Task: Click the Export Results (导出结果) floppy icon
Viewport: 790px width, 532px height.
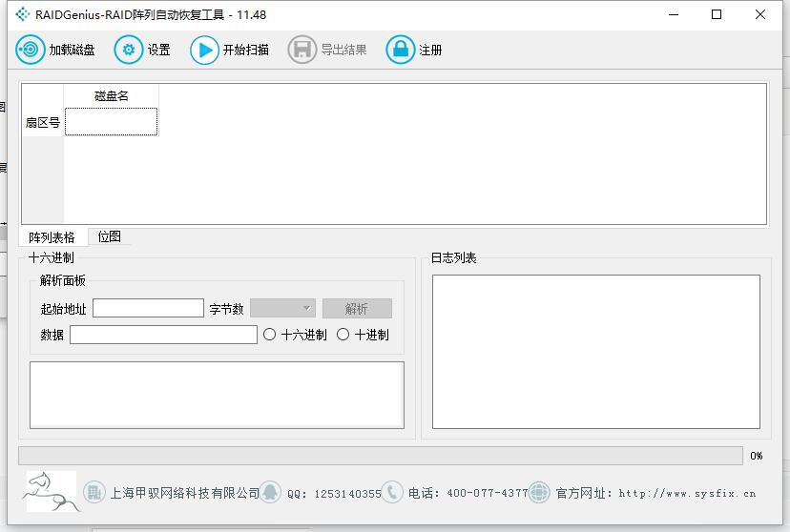Action: [x=301, y=50]
